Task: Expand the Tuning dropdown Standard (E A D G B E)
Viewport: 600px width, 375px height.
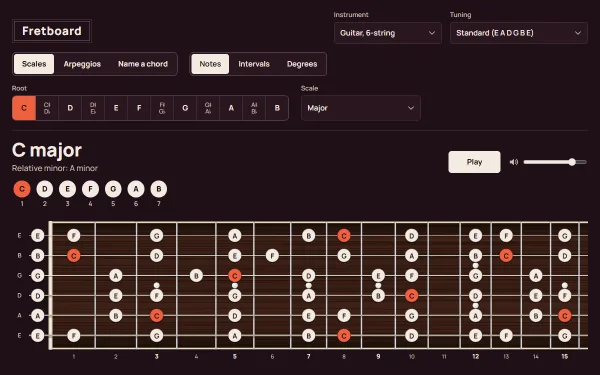Action: click(x=518, y=33)
